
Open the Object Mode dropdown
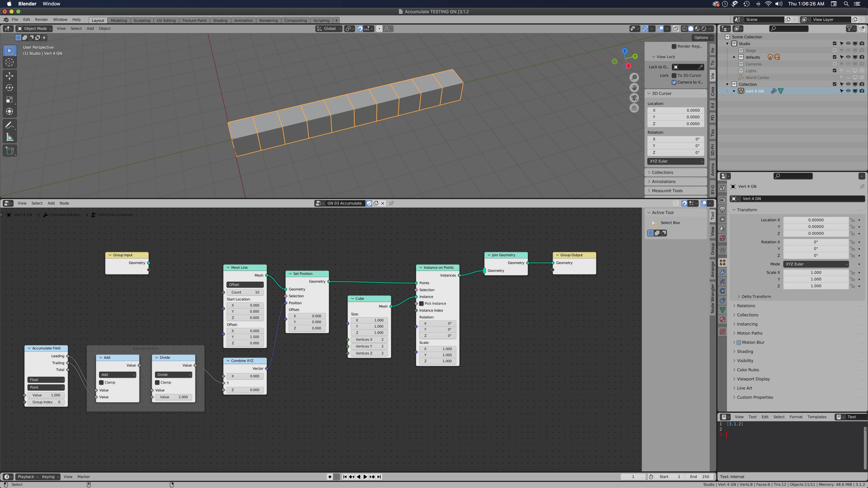tap(34, 29)
